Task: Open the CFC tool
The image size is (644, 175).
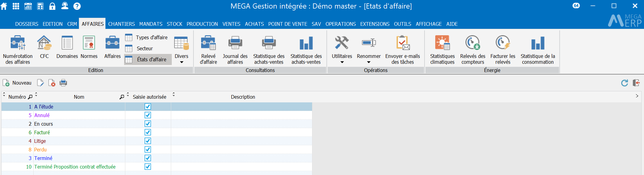Action: pyautogui.click(x=44, y=47)
